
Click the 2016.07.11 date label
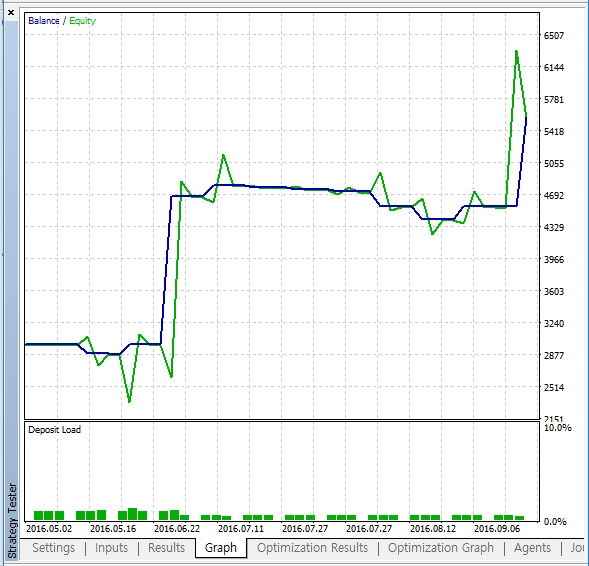[x=241, y=528]
